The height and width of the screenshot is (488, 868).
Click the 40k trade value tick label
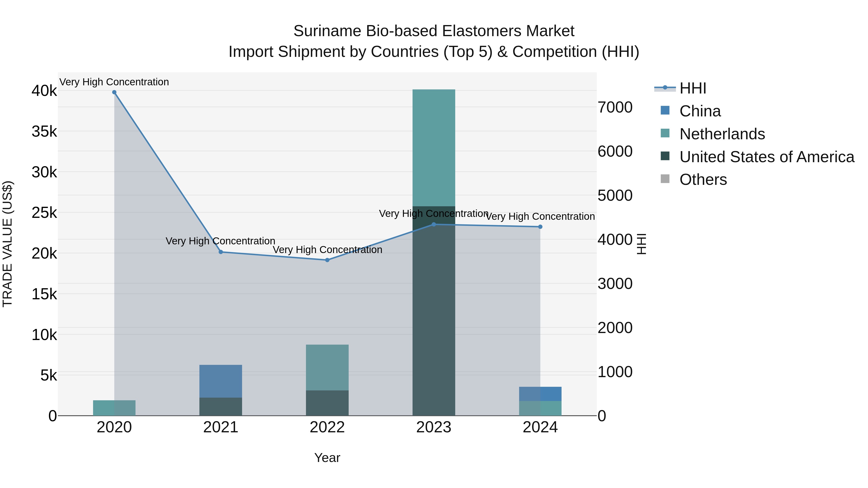[44, 91]
